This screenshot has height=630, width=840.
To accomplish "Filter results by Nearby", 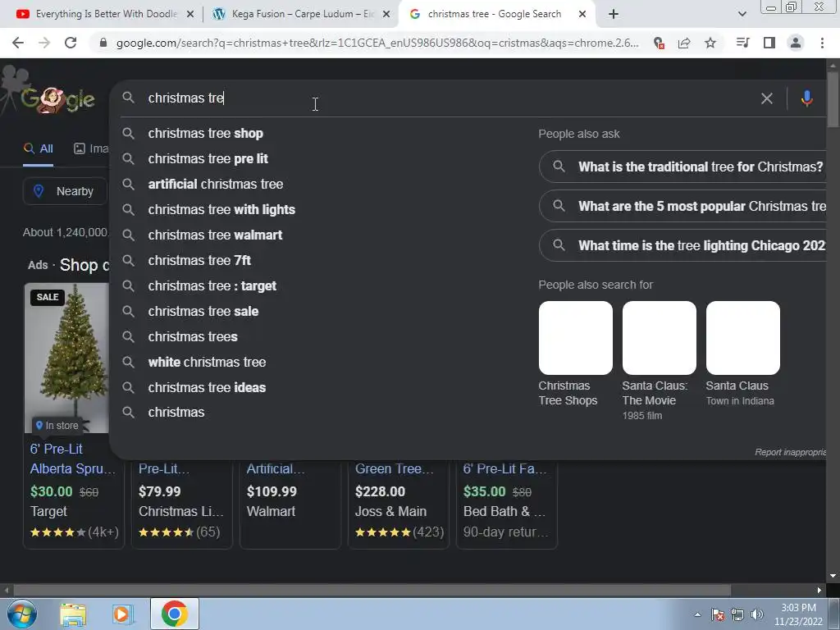I will [65, 191].
